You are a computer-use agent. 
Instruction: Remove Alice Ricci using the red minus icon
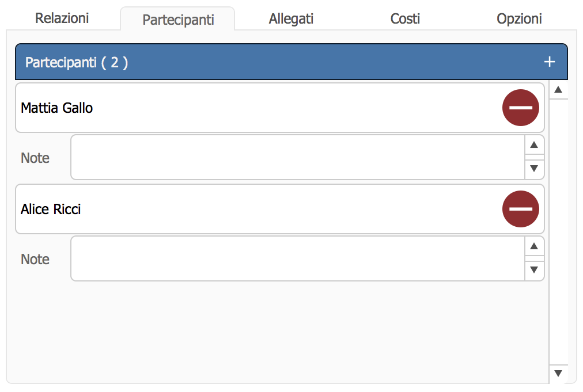[x=521, y=209]
